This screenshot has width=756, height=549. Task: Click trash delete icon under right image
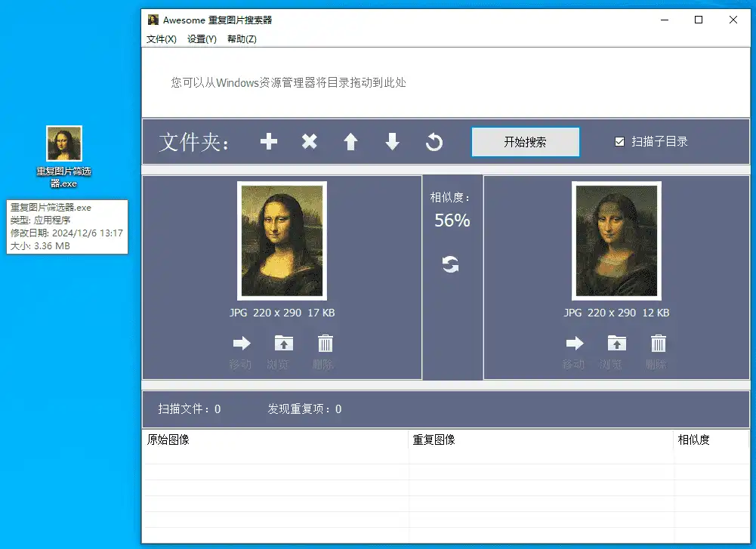659,343
